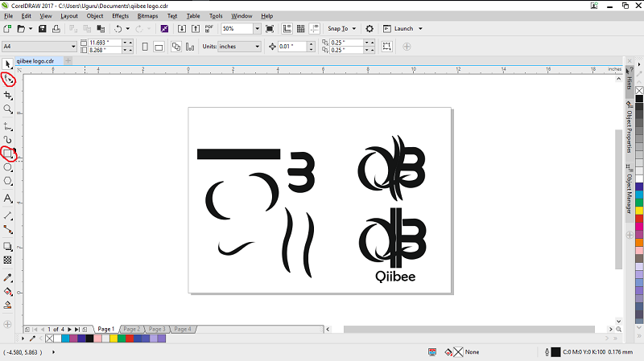
Task: Open the Layout menu
Action: 69,16
